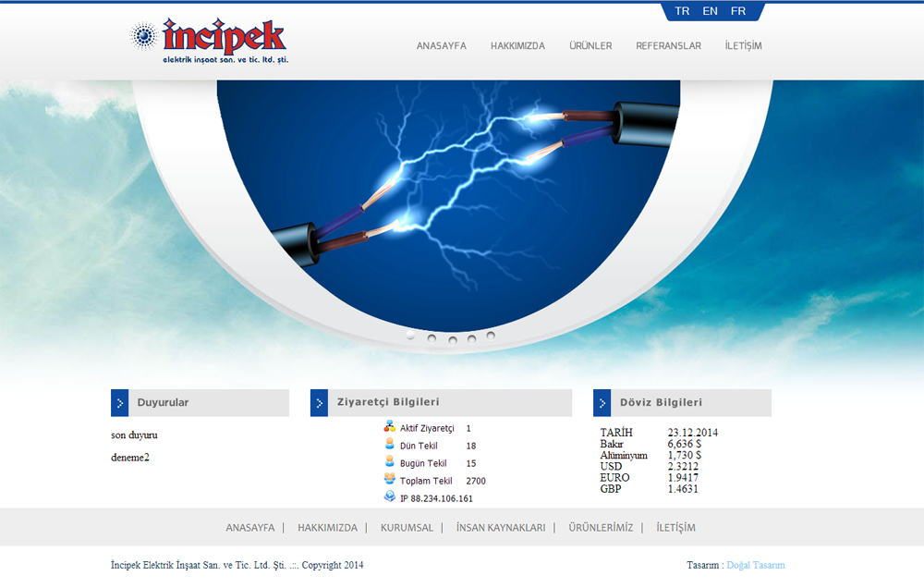Select the third slider pagination dot
The height and width of the screenshot is (588, 924).
pos(453,339)
